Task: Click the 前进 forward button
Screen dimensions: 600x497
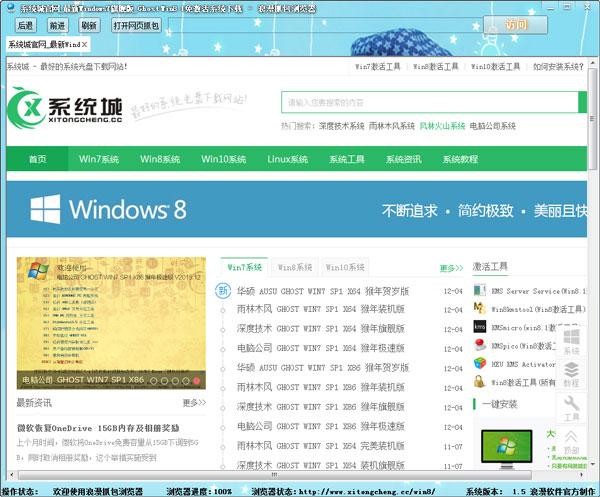Action: click(57, 25)
